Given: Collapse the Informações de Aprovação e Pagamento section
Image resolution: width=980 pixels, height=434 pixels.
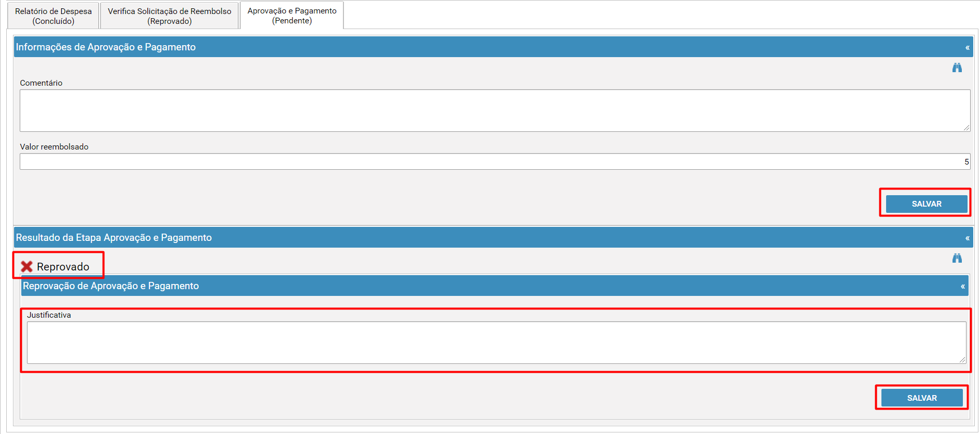Looking at the screenshot, I should click(x=967, y=47).
